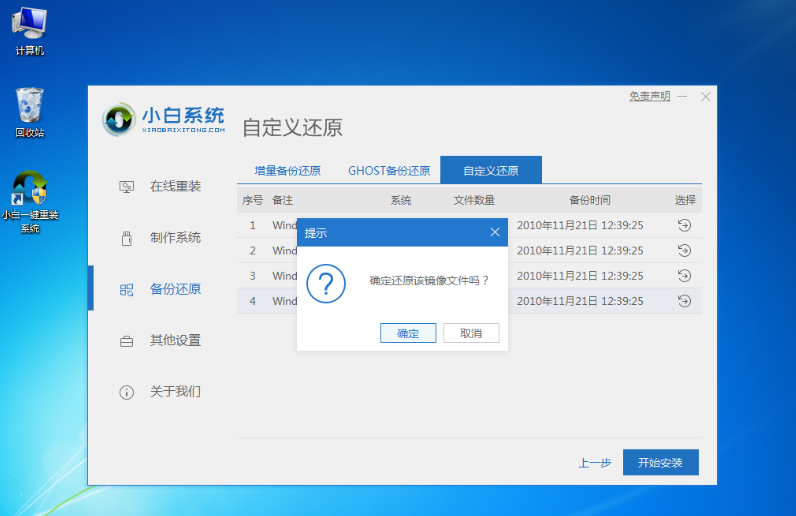
Task: Click restore icon in first row
Action: [684, 225]
